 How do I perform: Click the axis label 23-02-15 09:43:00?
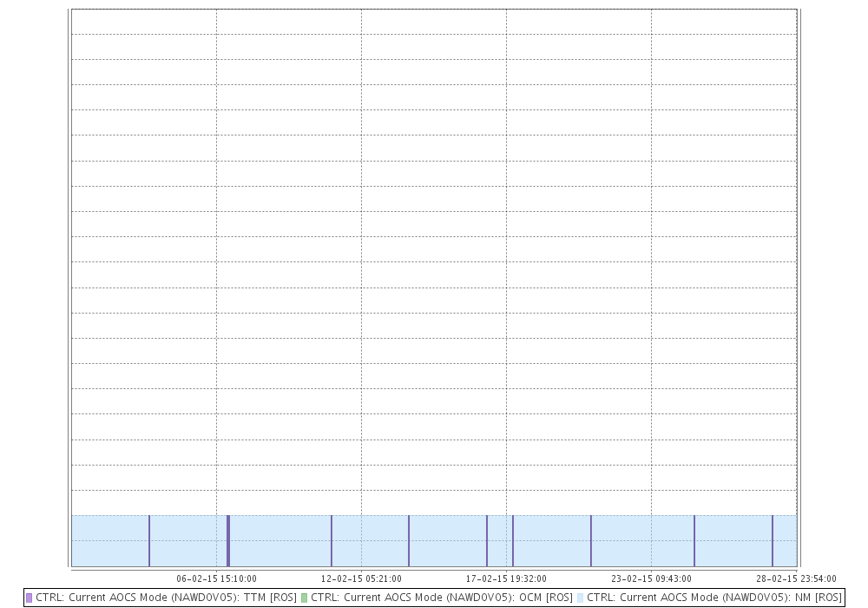pos(651,578)
